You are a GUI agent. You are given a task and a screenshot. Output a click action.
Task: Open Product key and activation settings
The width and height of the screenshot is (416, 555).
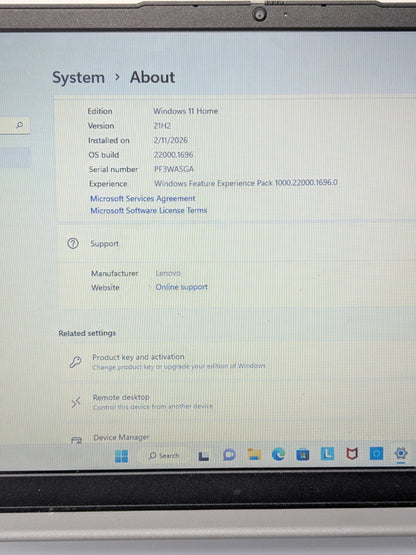coord(237,362)
